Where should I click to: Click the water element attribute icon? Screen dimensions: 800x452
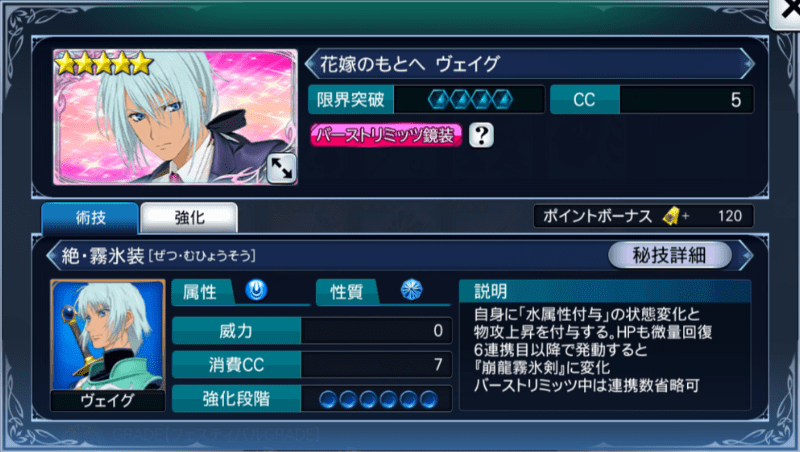[x=256, y=290]
